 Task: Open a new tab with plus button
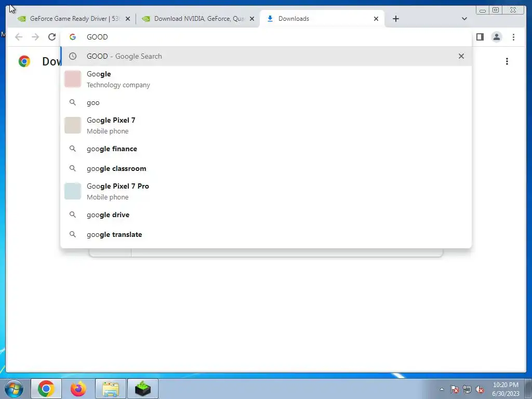pyautogui.click(x=395, y=19)
